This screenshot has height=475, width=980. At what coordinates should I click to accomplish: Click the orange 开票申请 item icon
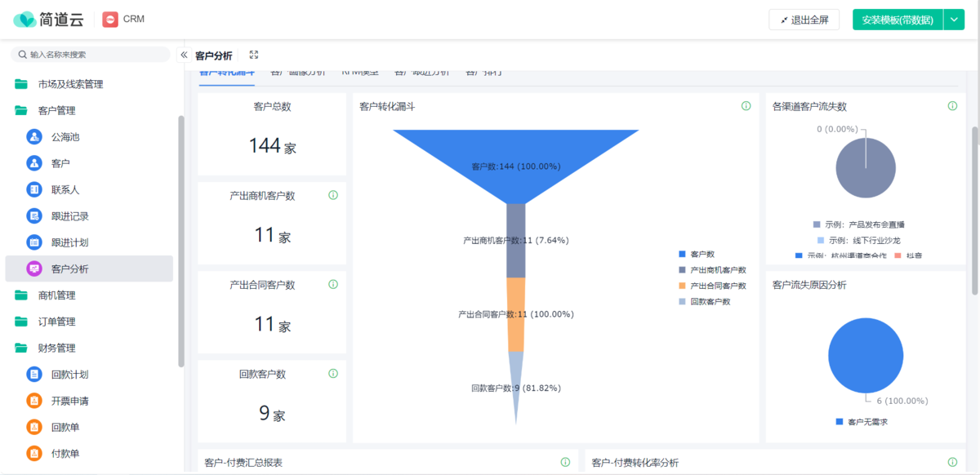[34, 401]
